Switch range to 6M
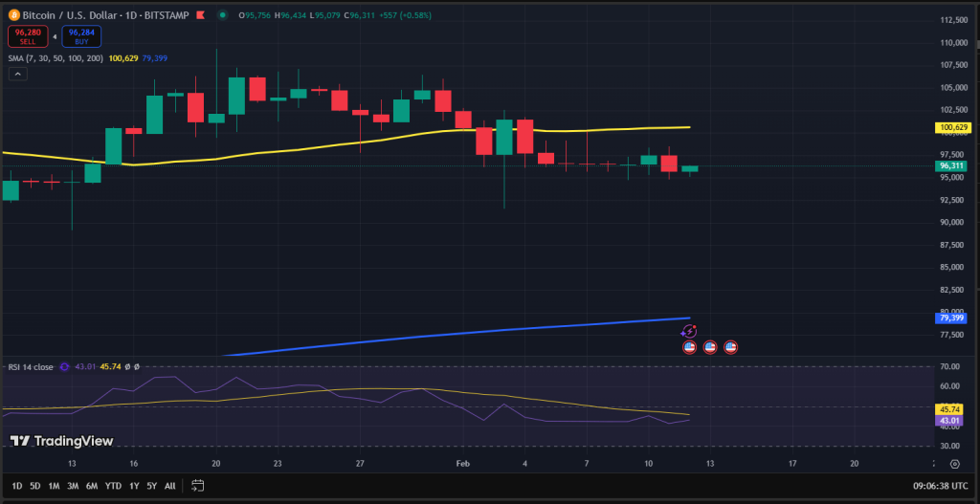Image resolution: width=980 pixels, height=504 pixels. [92, 485]
